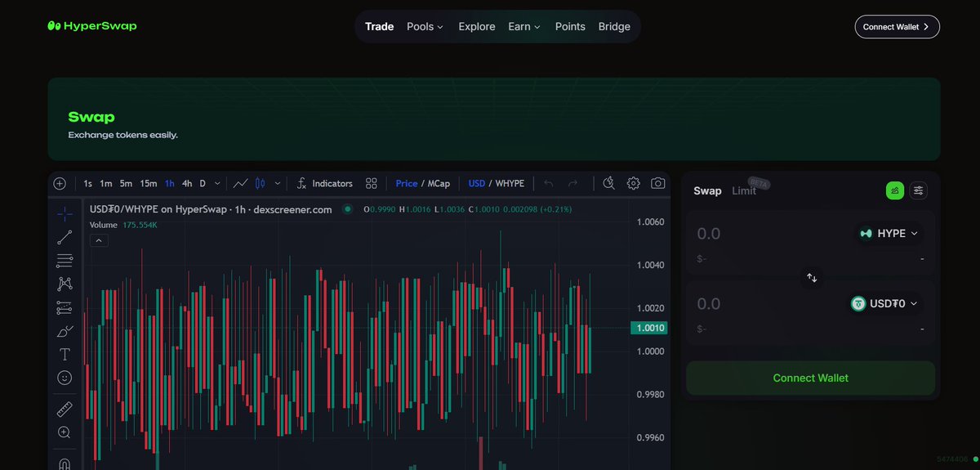
Task: Undo last chart action
Action: (549, 183)
